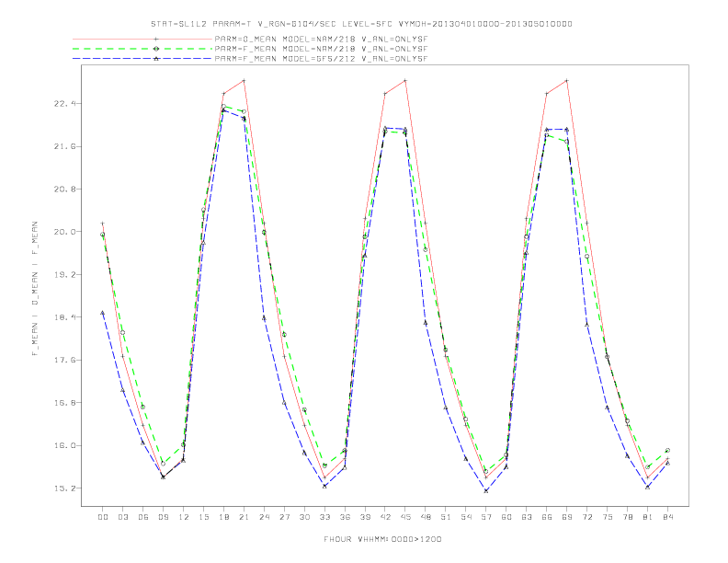Click the circle marker on the green legend line
The image size is (728, 563).
click(x=156, y=49)
